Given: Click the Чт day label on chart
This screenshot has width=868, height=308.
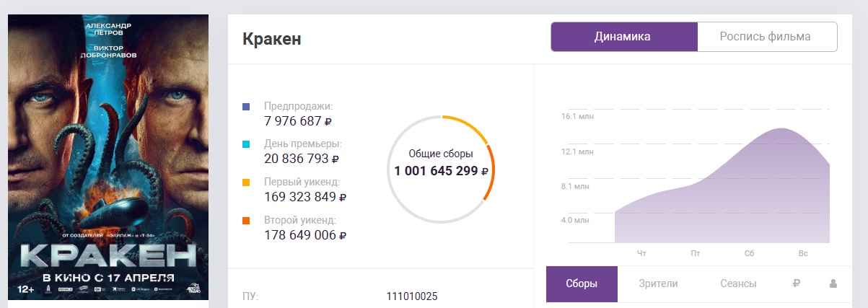Looking at the screenshot, I should tap(641, 254).
